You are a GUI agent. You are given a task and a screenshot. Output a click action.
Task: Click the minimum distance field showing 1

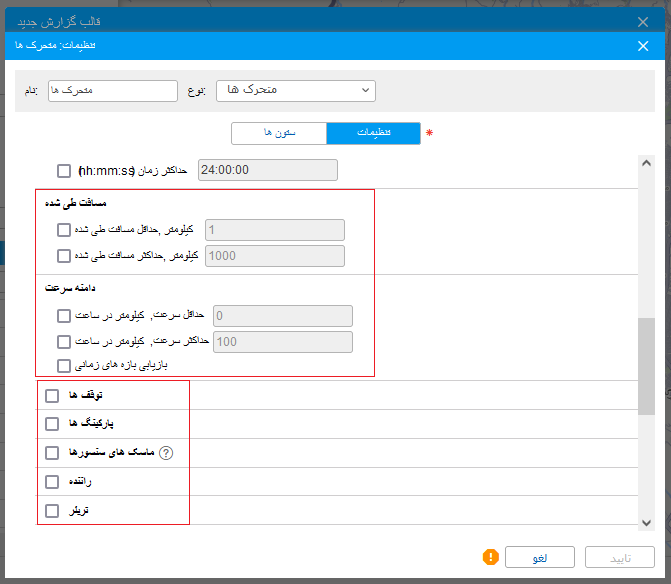pyautogui.click(x=275, y=230)
